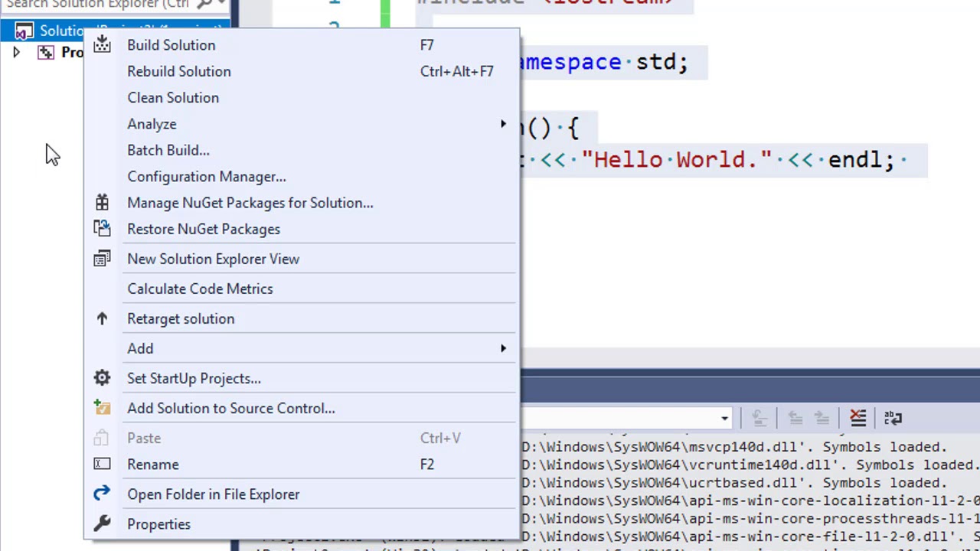The height and width of the screenshot is (551, 980).
Task: Click the Properties wrench icon
Action: 102,523
